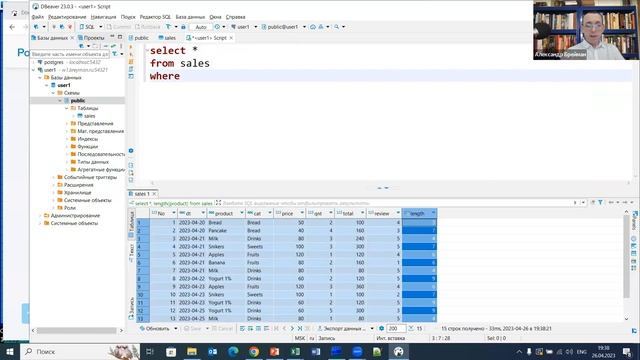
Task: Click the length column header
Action: click(x=419, y=213)
